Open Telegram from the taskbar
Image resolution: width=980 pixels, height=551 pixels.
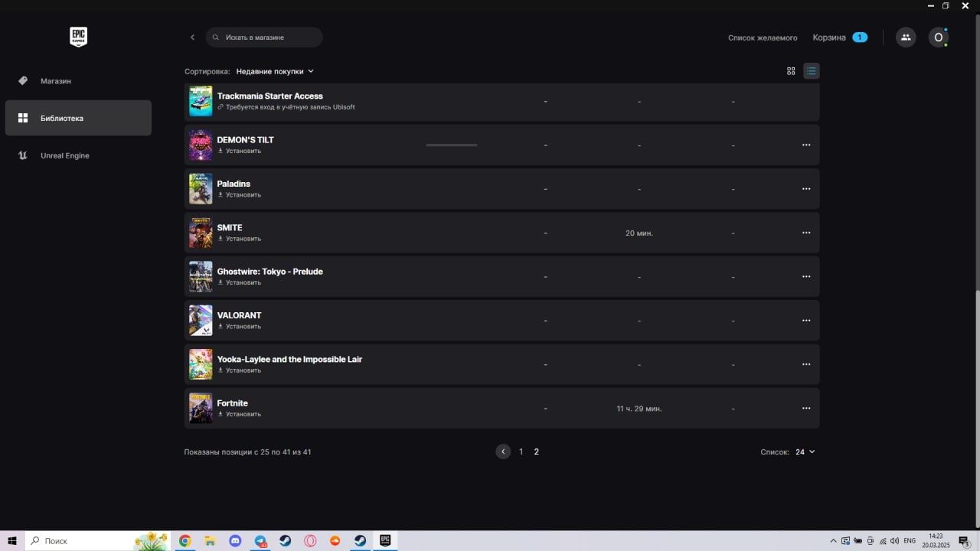point(260,541)
